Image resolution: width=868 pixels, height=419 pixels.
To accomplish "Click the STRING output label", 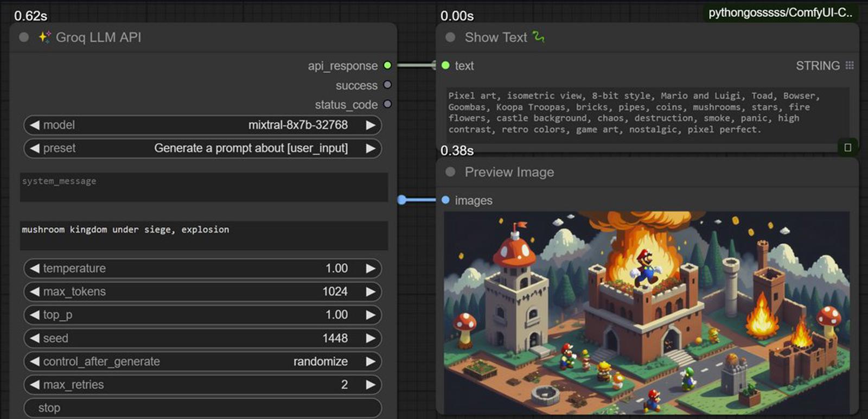I will click(818, 66).
